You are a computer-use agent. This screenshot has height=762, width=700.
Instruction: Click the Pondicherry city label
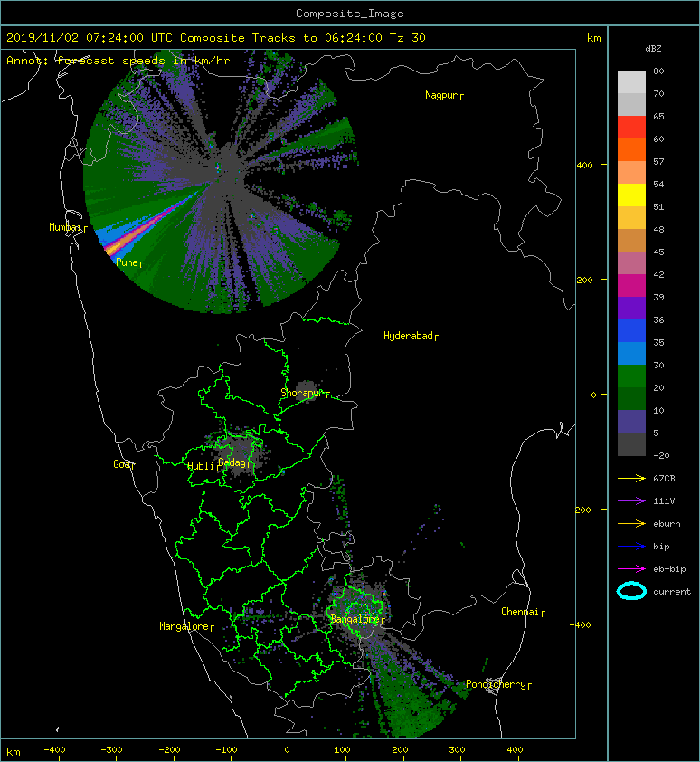click(x=498, y=684)
